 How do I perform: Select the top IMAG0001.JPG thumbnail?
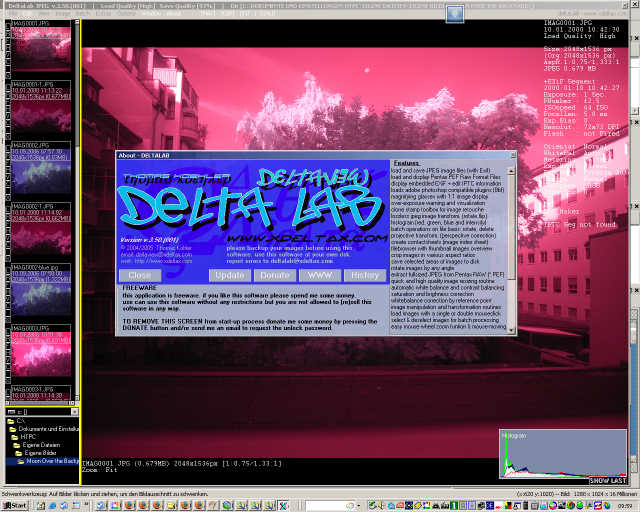tap(40, 46)
